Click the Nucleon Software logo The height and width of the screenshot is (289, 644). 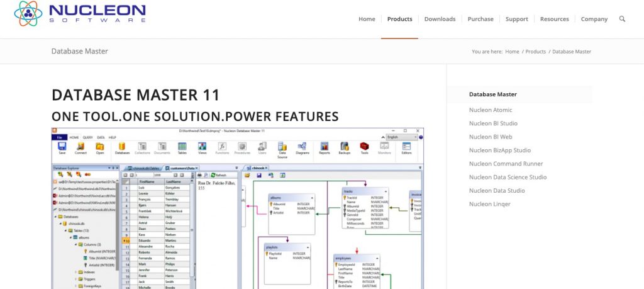coord(80,13)
